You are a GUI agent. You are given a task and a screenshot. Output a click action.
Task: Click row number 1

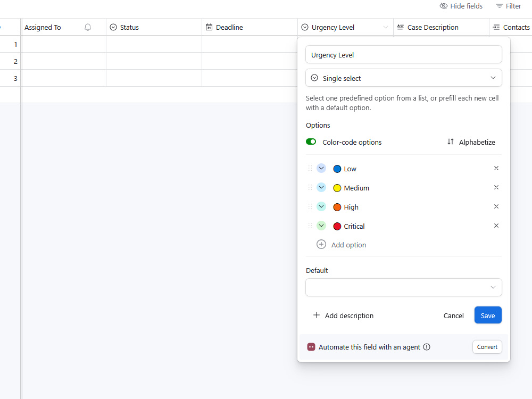click(15, 44)
